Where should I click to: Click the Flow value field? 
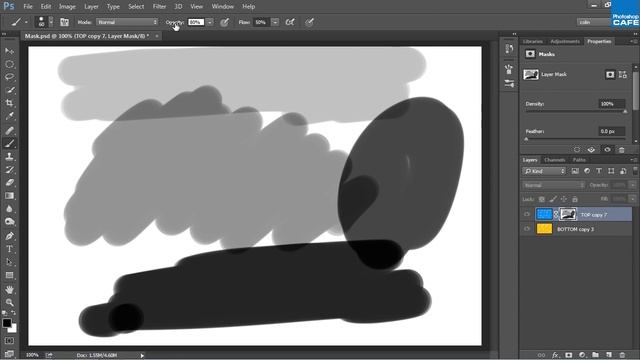261,22
